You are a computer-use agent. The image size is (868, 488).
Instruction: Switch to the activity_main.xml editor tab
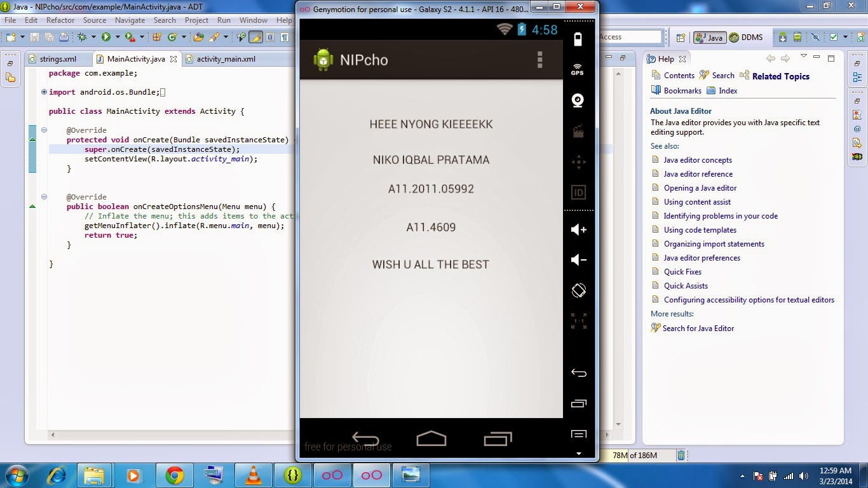[226, 59]
